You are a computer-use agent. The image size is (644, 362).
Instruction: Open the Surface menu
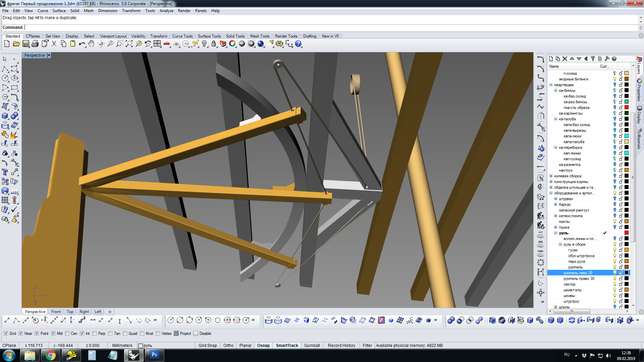tap(59, 11)
